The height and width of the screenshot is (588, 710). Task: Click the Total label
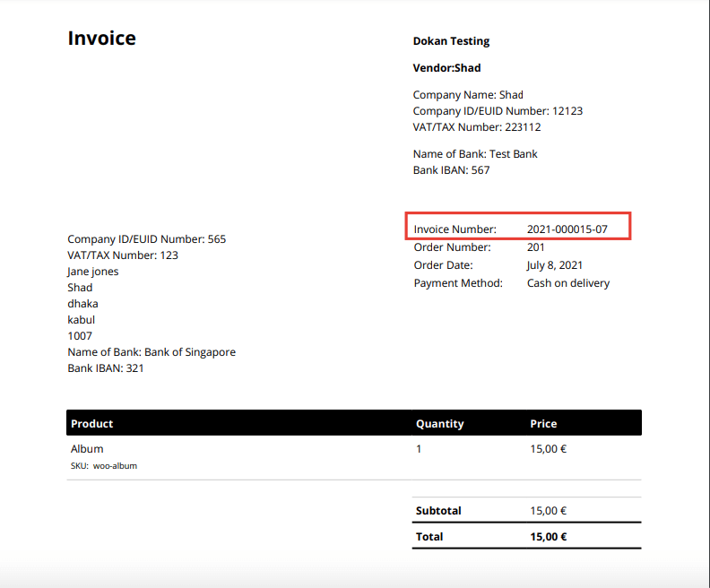point(429,537)
